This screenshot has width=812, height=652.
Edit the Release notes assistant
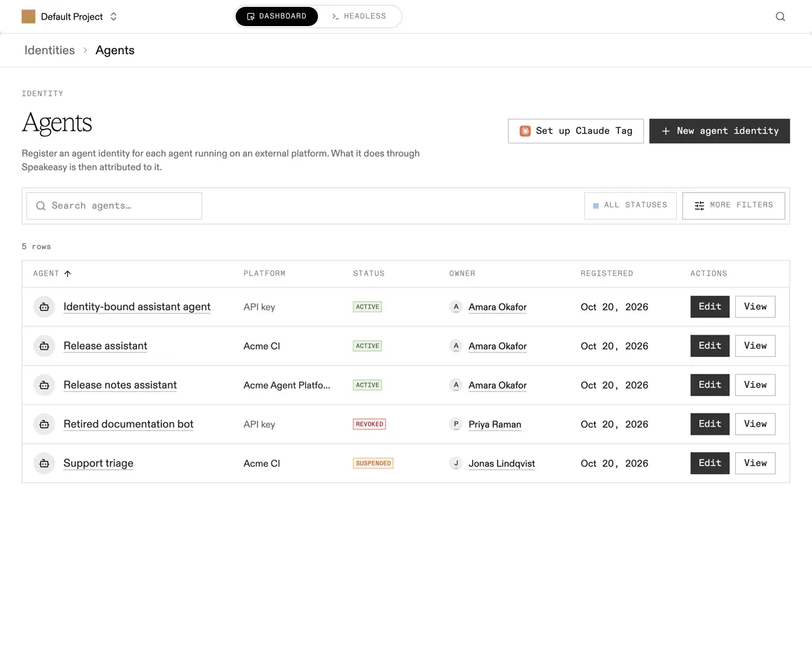[710, 385]
